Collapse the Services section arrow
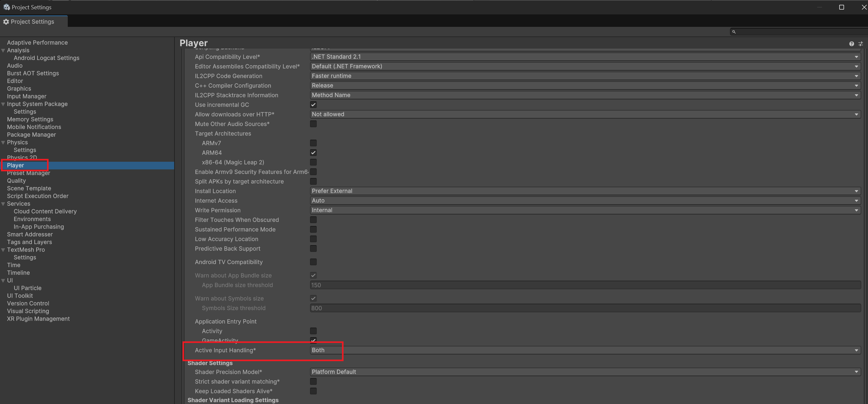The width and height of the screenshot is (868, 404). (x=3, y=204)
